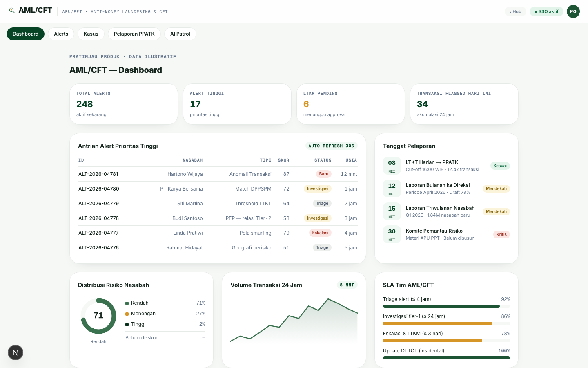
Task: Click the 08 MEI date badge
Action: point(392,166)
